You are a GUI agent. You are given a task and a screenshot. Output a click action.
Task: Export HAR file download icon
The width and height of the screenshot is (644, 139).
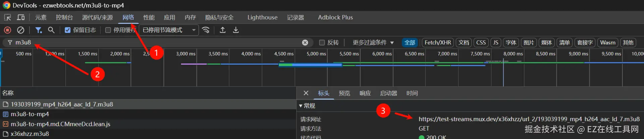236,30
